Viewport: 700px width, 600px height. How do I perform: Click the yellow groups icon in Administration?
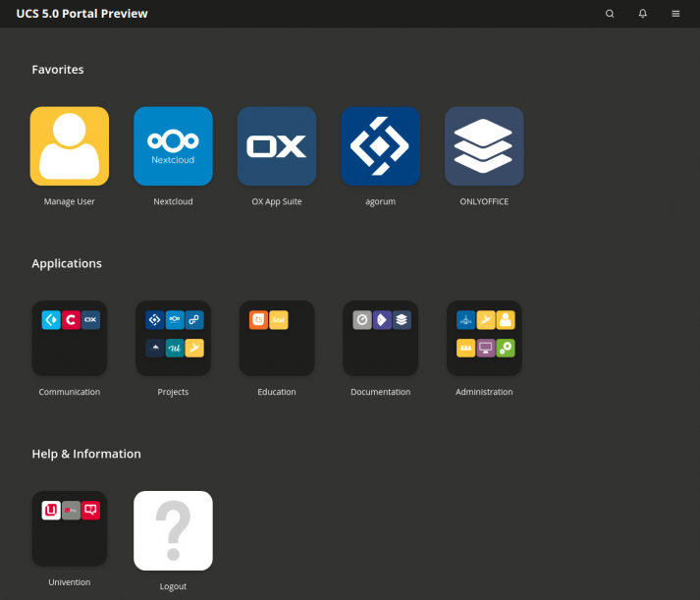[465, 349]
